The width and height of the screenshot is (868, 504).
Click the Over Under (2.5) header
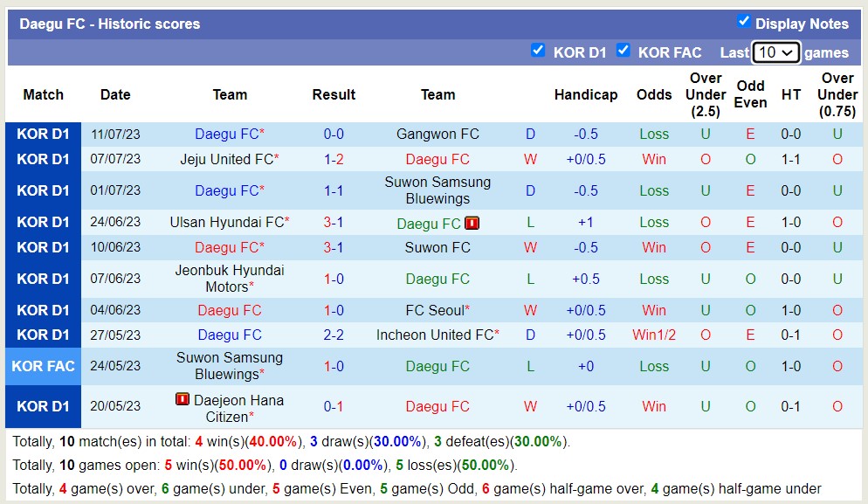click(706, 94)
